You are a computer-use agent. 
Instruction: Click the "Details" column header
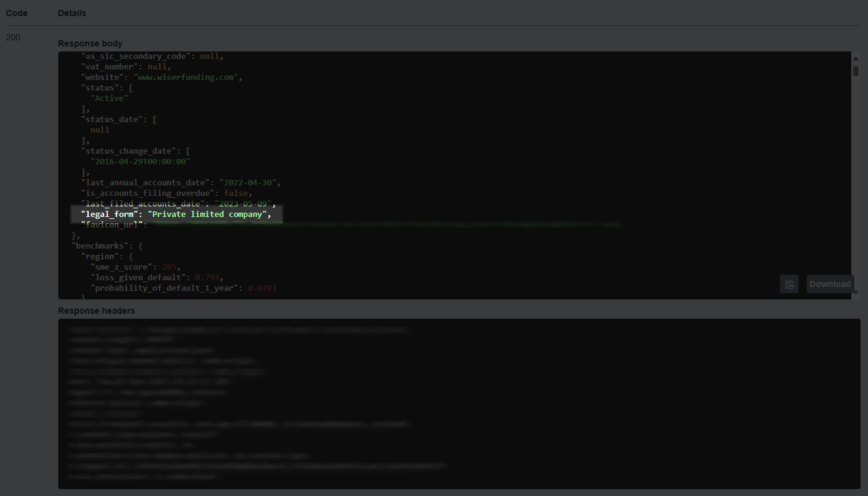click(x=72, y=13)
